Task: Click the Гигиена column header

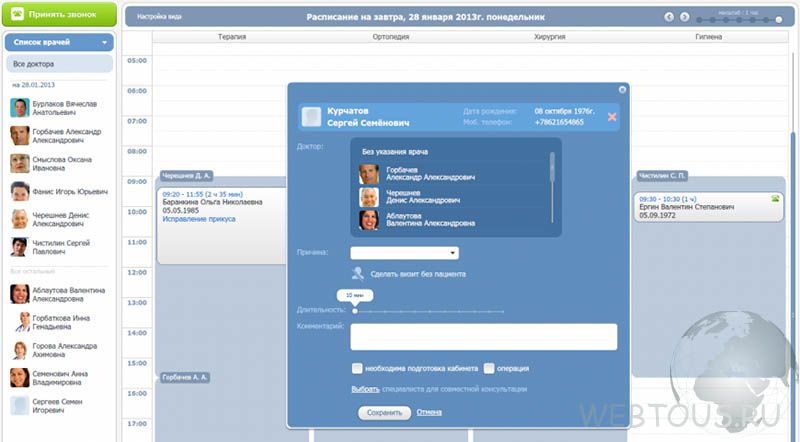Action: pos(708,37)
